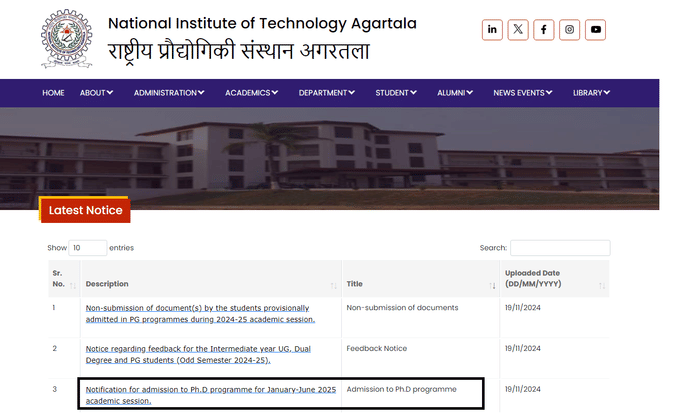Screen dimensions: 680x418
Task: Expand the ACADEMICS dropdown menu
Action: point(252,93)
